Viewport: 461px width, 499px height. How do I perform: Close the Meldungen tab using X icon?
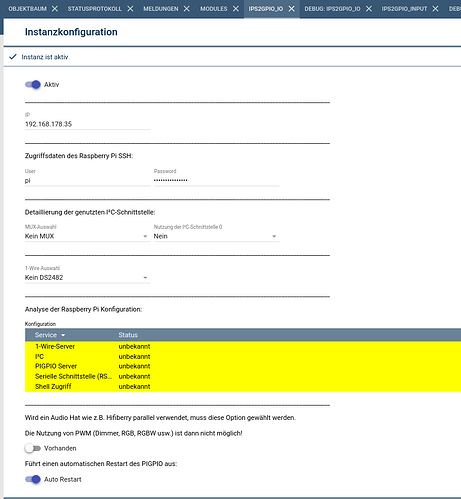click(187, 9)
